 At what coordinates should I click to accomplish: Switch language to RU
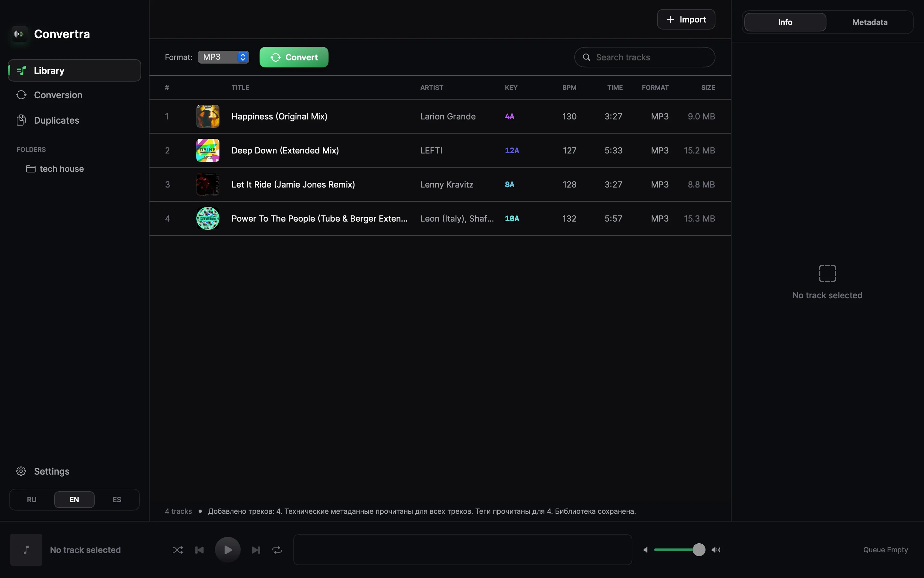pos(32,499)
